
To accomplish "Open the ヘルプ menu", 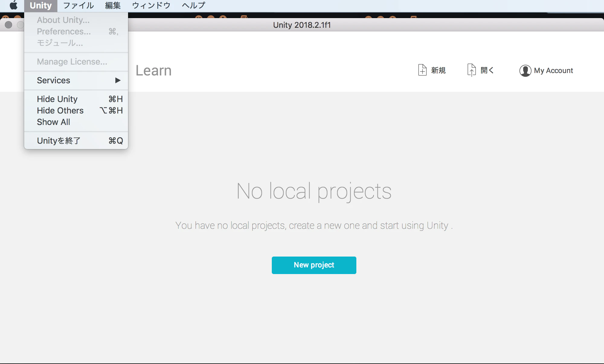I will click(194, 6).
